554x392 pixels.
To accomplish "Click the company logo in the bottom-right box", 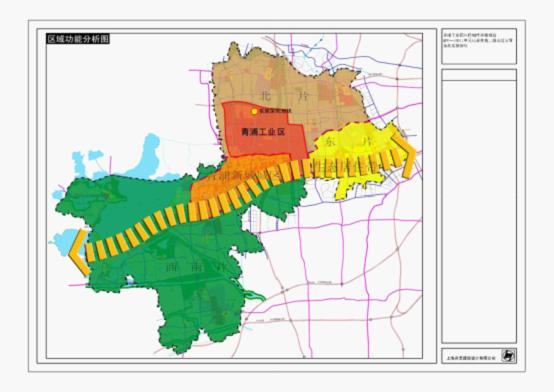I will [508, 356].
